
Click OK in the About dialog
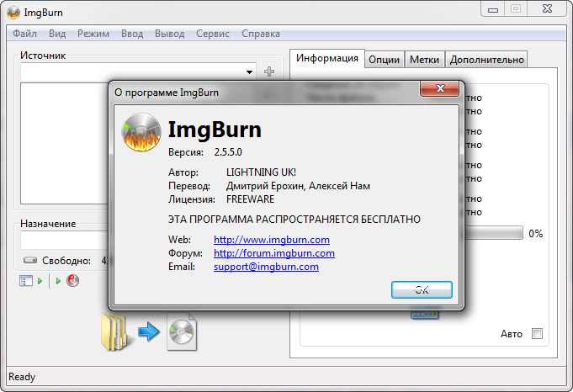[422, 289]
